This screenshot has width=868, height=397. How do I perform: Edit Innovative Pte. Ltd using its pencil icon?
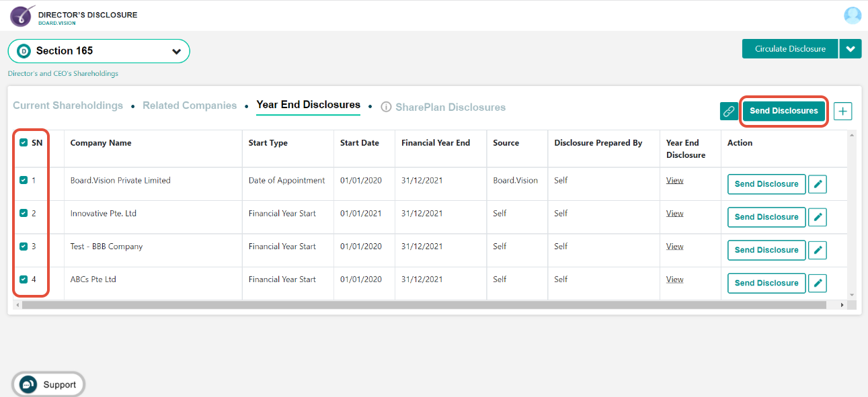pyautogui.click(x=817, y=216)
